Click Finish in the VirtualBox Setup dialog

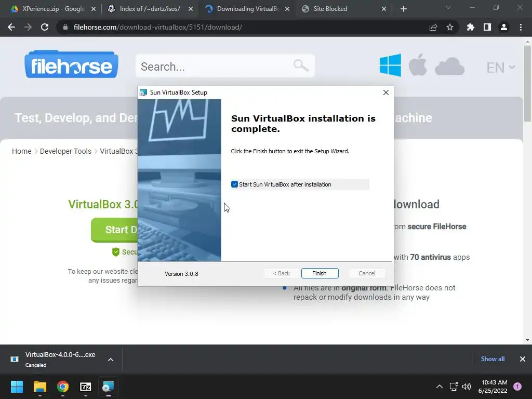point(320,273)
